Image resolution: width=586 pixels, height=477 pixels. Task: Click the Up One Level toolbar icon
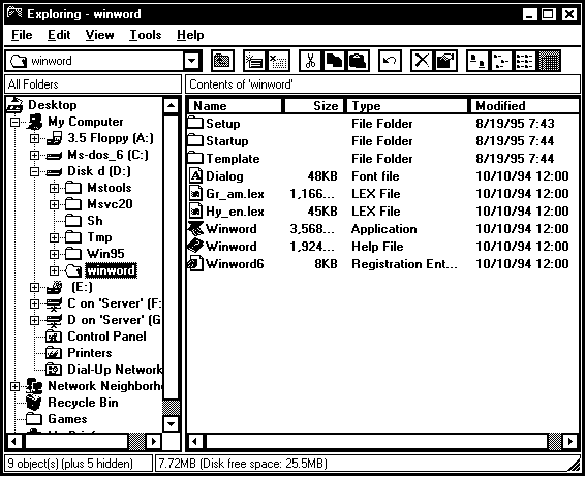[x=222, y=61]
